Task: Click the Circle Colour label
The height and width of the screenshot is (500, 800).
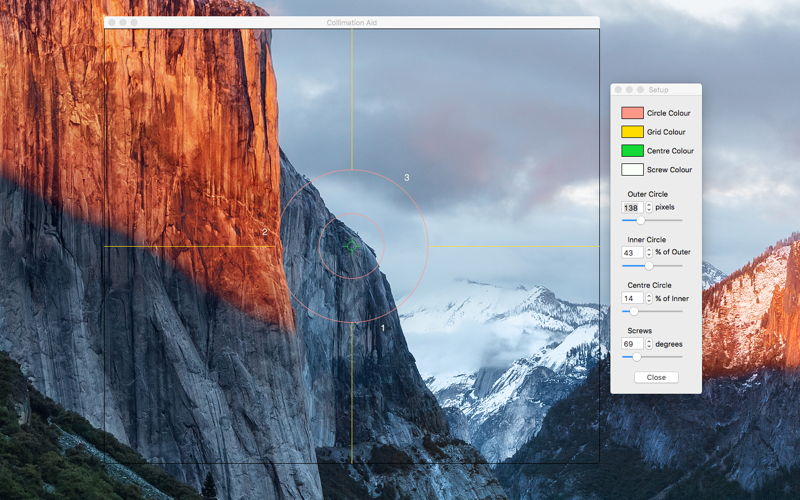Action: pyautogui.click(x=668, y=113)
